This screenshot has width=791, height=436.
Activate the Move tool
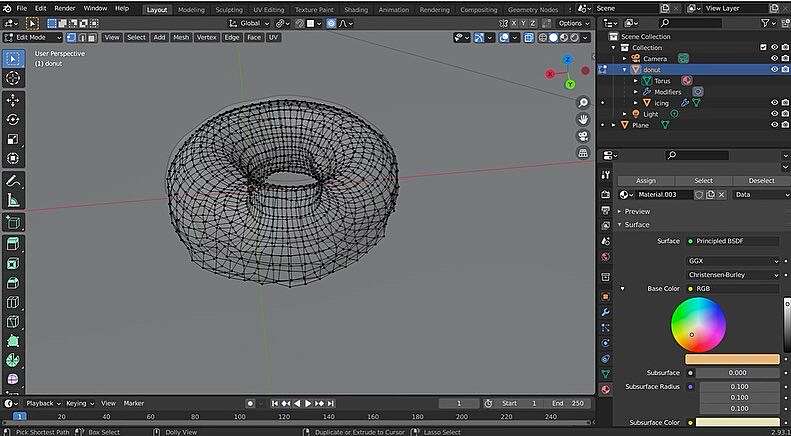(14, 100)
